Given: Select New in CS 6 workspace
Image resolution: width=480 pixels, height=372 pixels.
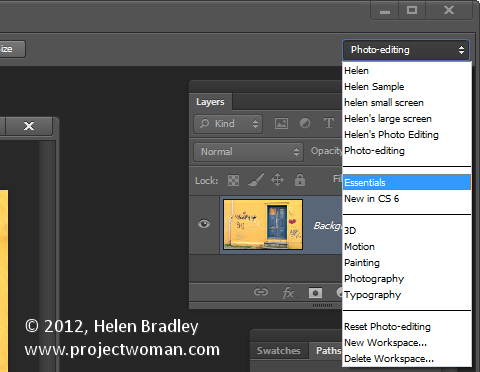Looking at the screenshot, I should 407,199.
